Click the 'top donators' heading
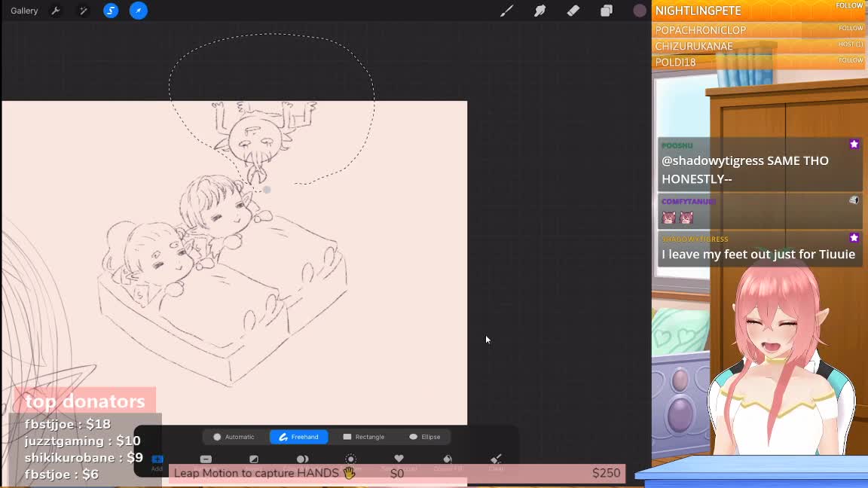The image size is (868, 488). (x=84, y=401)
